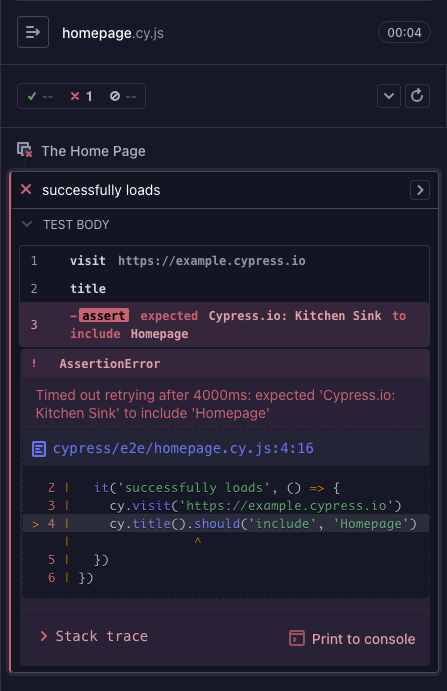Click the homepage.cy.js spec file name
447x691 pixels.
click(x=113, y=33)
